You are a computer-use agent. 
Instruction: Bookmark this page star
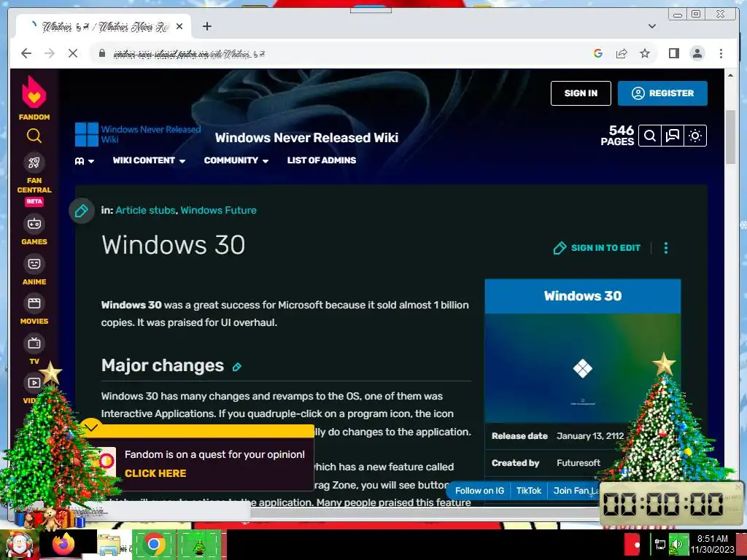coord(645,53)
